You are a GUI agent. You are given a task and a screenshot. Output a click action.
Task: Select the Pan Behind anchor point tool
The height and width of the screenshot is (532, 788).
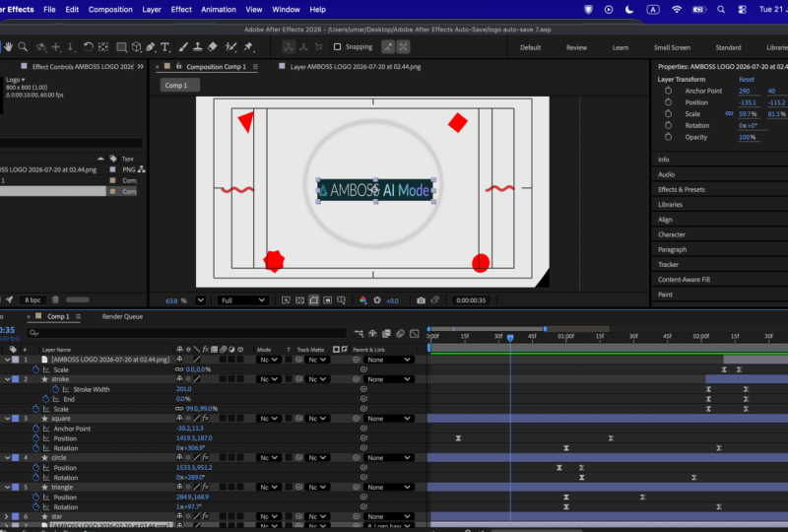tap(103, 46)
